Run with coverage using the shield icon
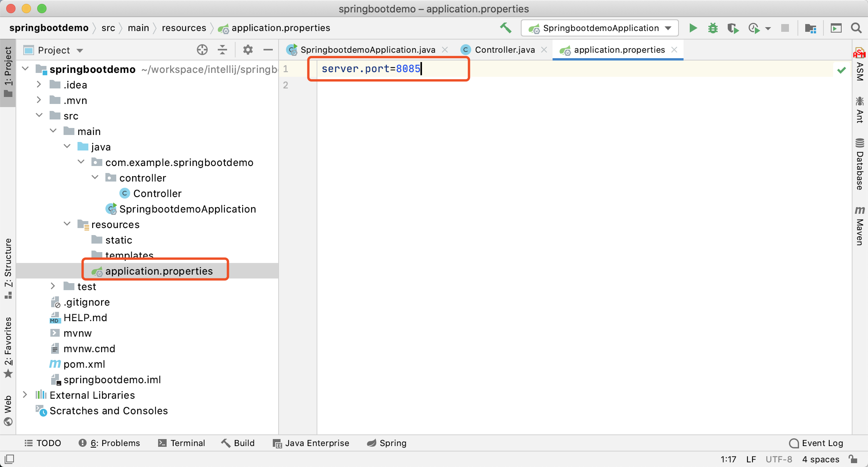The image size is (868, 467). (732, 28)
